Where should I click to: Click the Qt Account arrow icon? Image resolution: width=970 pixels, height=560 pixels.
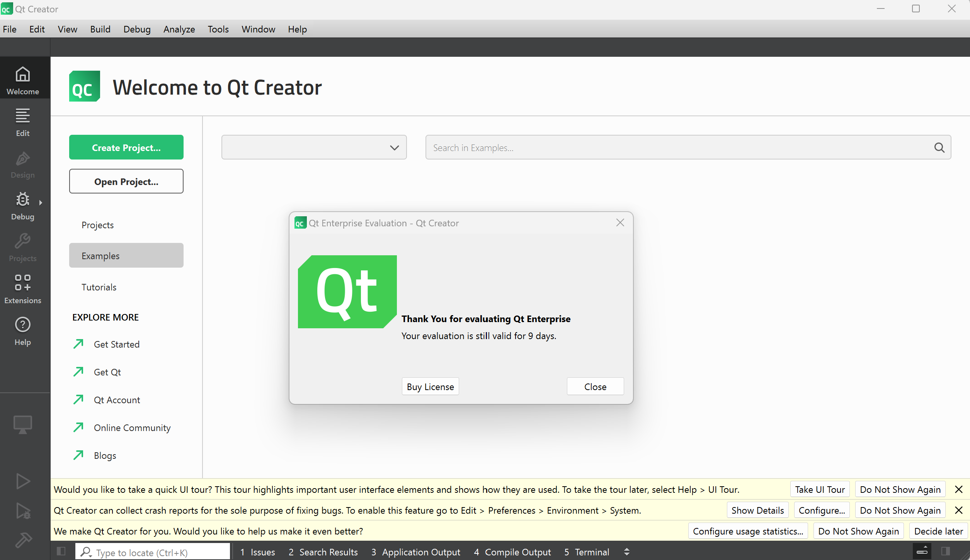point(78,399)
